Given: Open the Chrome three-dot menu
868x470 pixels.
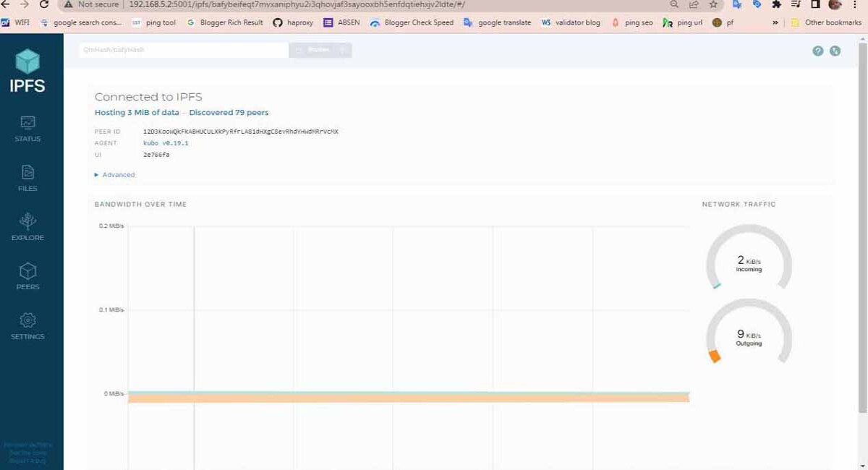Looking at the screenshot, I should [856, 4].
